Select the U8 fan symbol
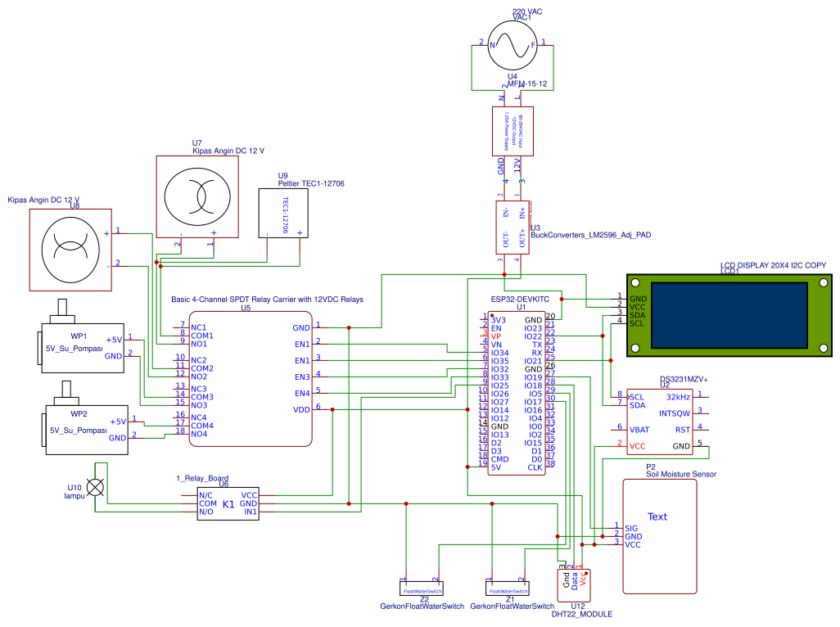Image resolution: width=840 pixels, height=627 pixels. (x=70, y=250)
